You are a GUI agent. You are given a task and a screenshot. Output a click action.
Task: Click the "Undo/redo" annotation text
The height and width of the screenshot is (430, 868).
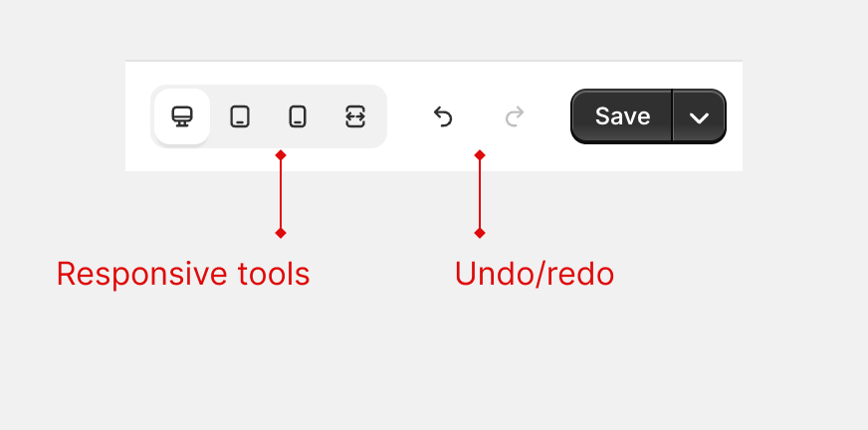tap(535, 274)
